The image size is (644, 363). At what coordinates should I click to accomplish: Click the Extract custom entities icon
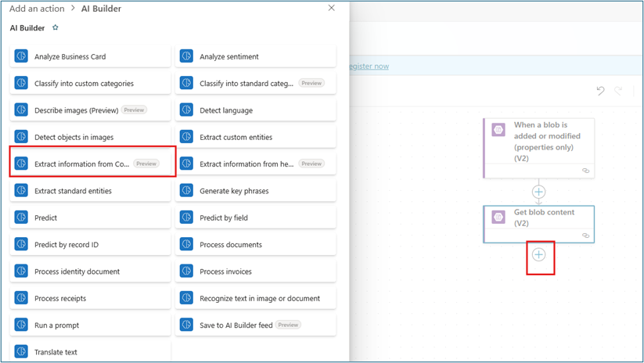click(x=186, y=137)
